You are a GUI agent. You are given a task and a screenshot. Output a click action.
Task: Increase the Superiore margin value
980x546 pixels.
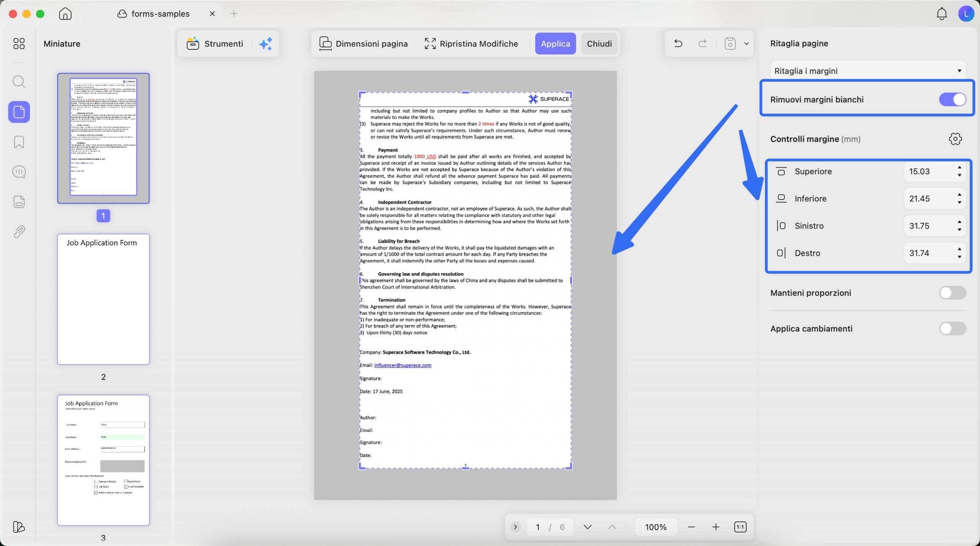[959, 168]
